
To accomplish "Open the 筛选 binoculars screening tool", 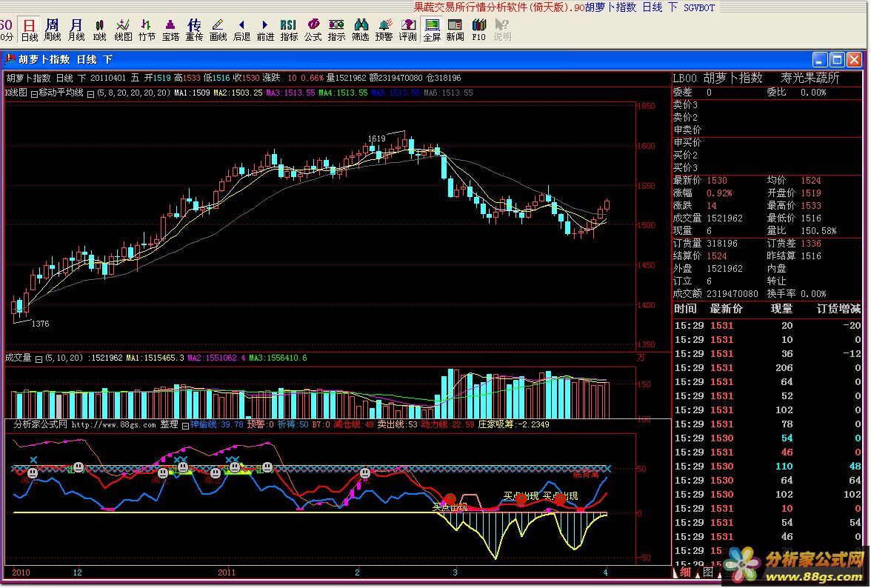I will 360,30.
